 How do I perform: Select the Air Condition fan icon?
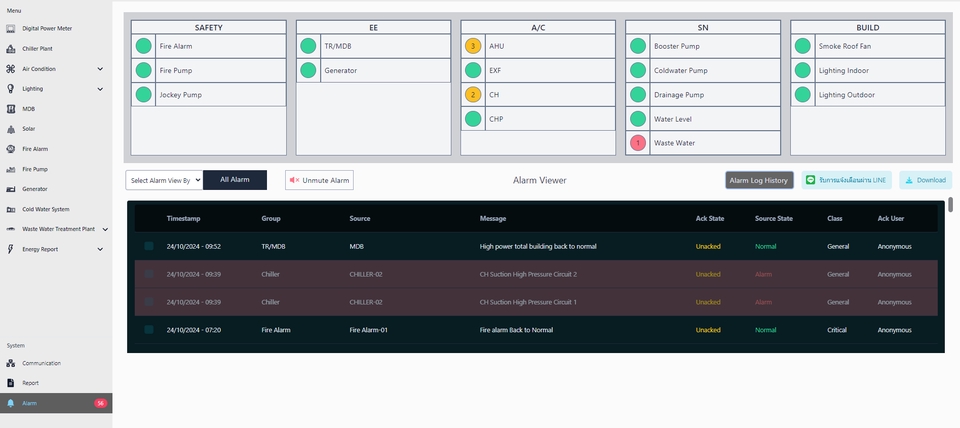(x=10, y=69)
